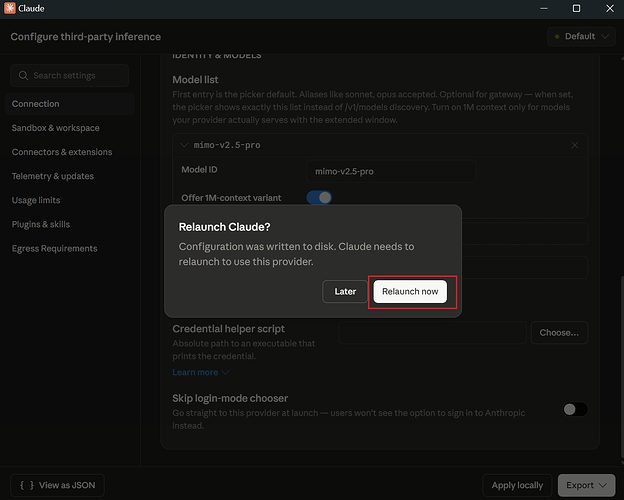Click Choose... for credential helper script
Viewport: 624px width, 500px height.
[559, 332]
